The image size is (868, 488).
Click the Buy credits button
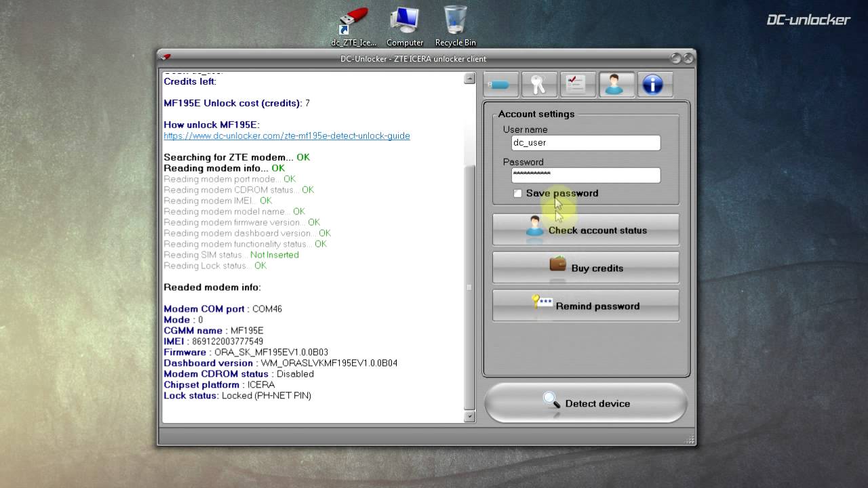coord(586,268)
